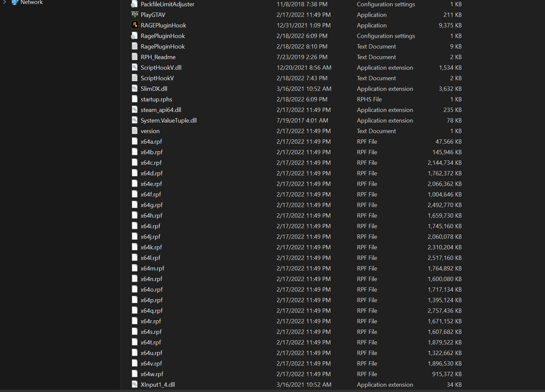
Task: Select the date 2/18/2022 8:10 PM
Action: pyautogui.click(x=302, y=47)
